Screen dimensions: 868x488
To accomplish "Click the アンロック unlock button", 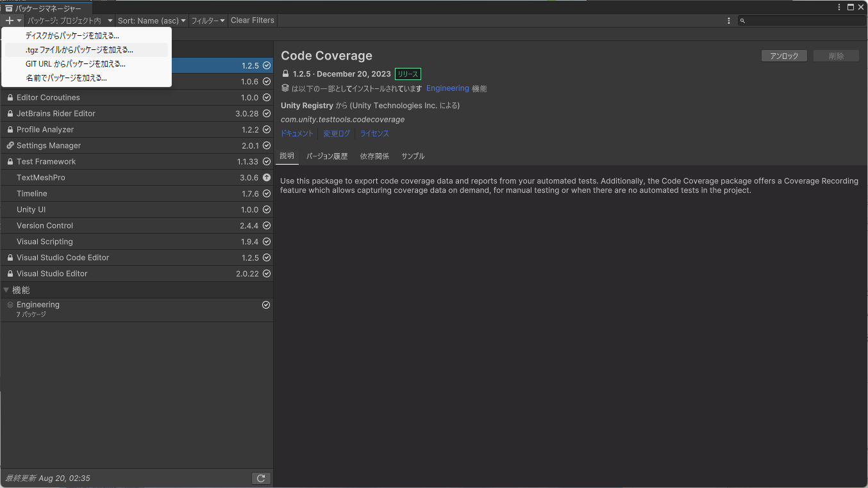I will 784,56.
